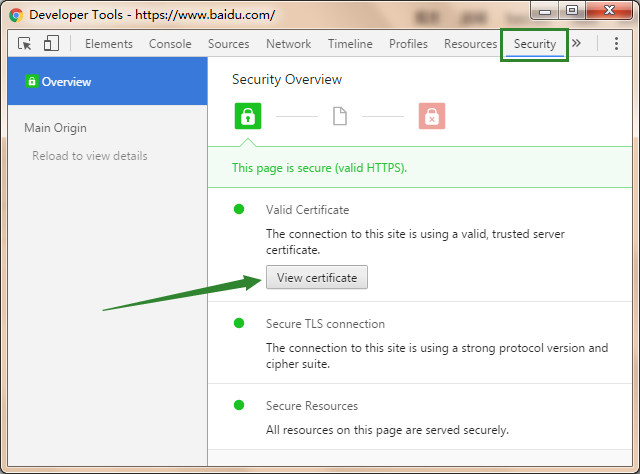
Task: Click the red insecure lock icon
Action: pyautogui.click(x=432, y=117)
